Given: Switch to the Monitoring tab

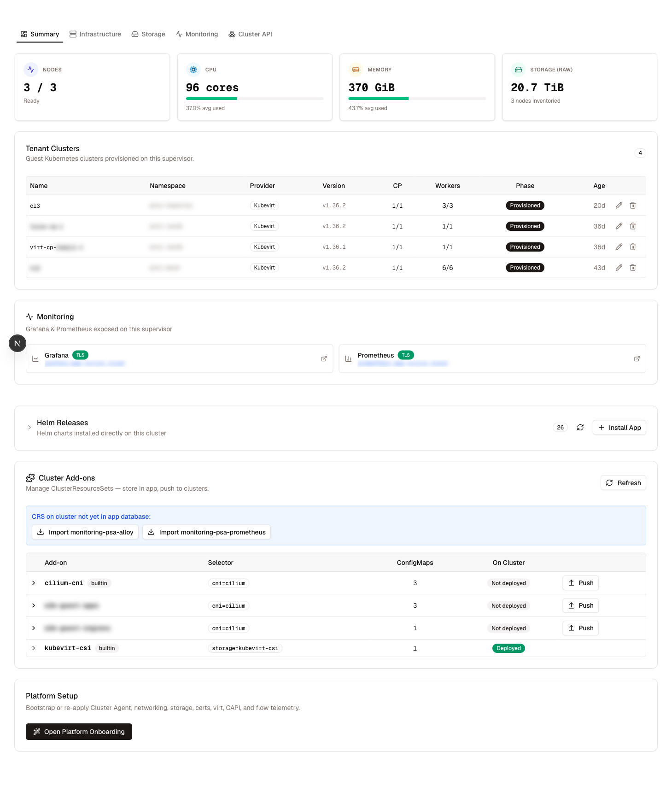Looking at the screenshot, I should [x=197, y=34].
